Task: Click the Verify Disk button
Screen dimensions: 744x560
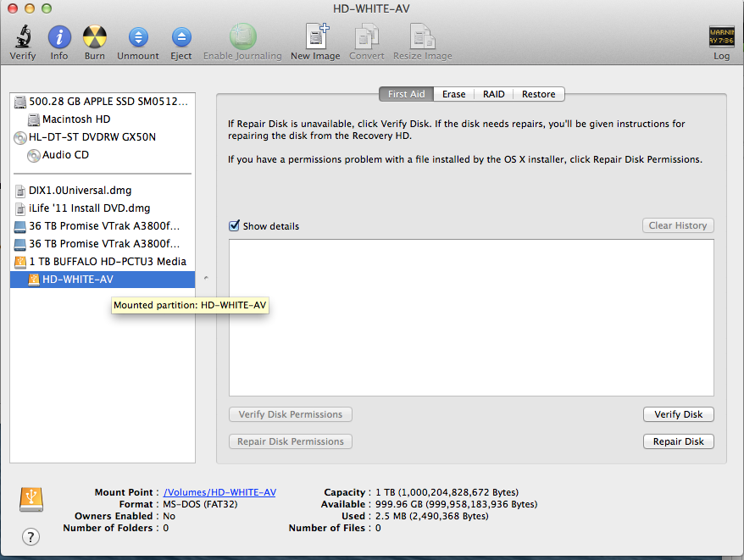Action: 679,414
